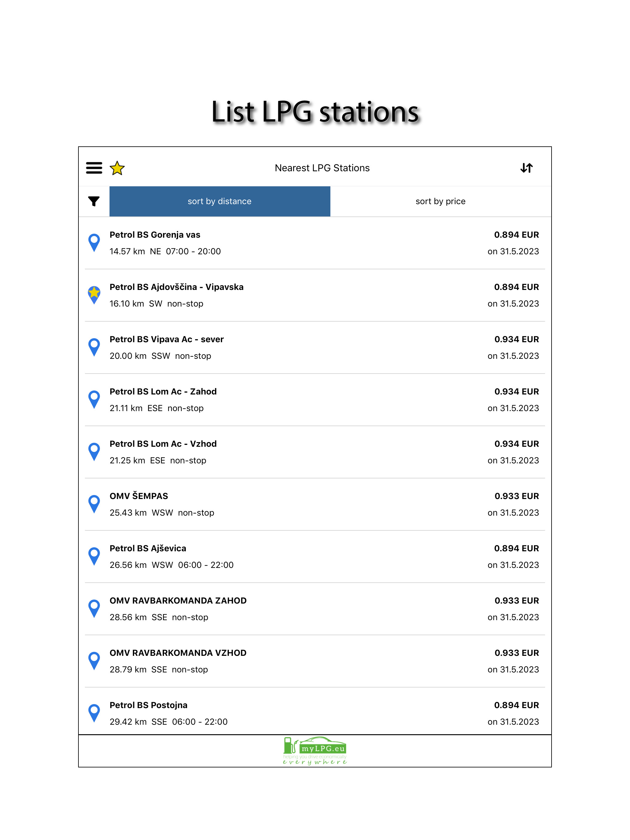Open the OMV RAVBARKOMANDA VZHOD station

point(178,653)
